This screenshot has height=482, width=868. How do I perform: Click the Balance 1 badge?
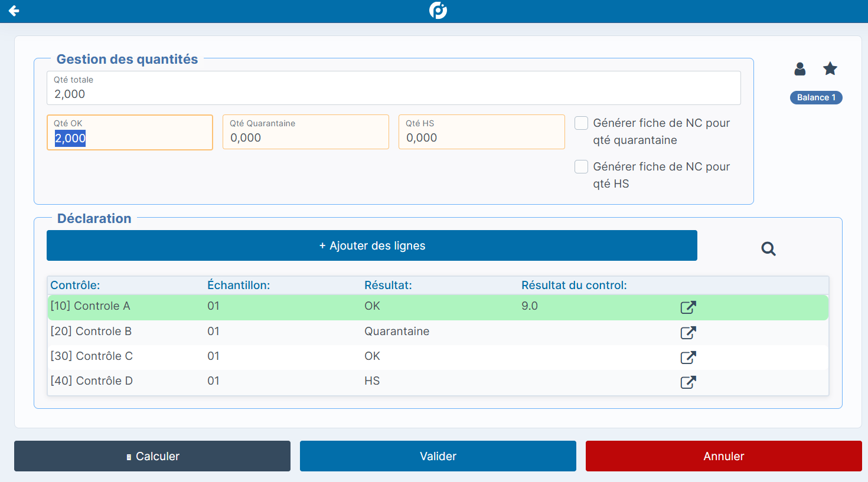pyautogui.click(x=816, y=98)
